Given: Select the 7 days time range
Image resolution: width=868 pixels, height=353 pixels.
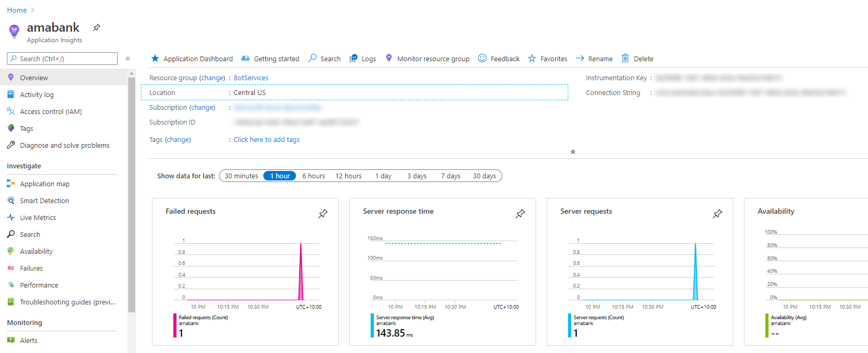Looking at the screenshot, I should [x=451, y=176].
